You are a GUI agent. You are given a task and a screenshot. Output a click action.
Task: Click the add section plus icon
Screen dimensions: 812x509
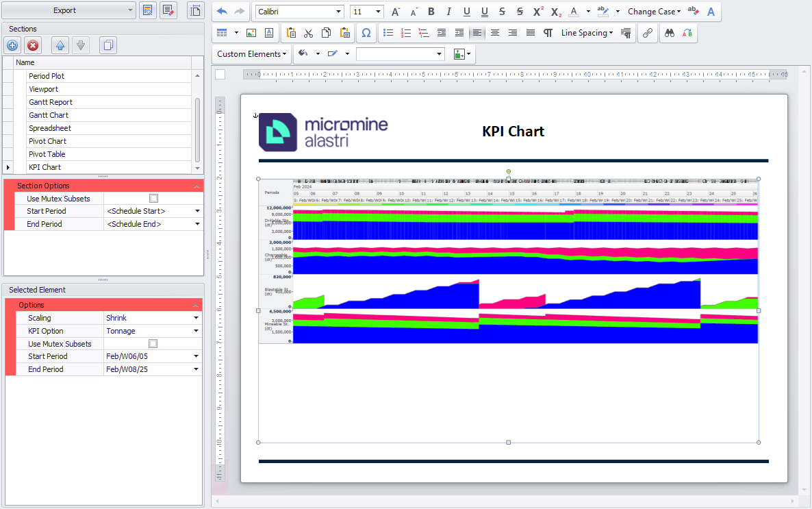click(12, 45)
